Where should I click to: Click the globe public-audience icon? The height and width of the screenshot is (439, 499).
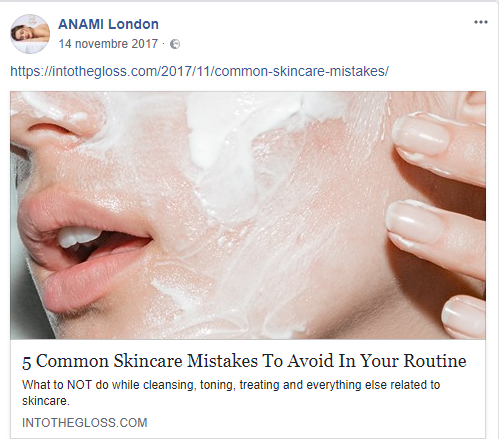[175, 44]
